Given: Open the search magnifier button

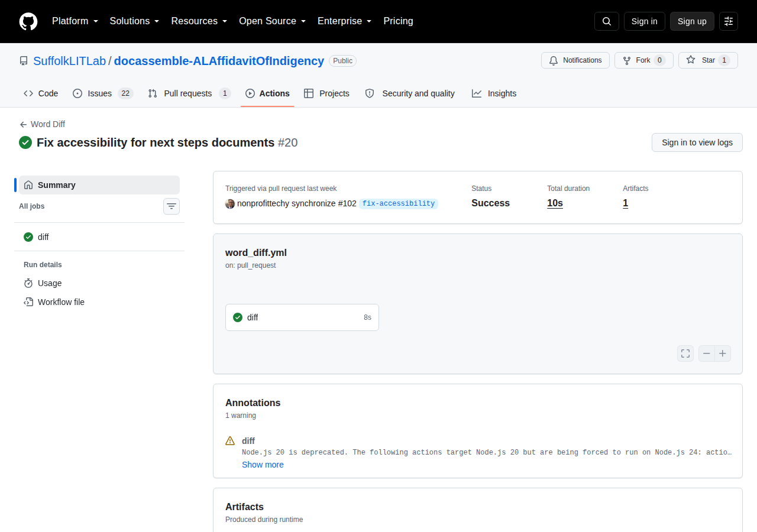Looking at the screenshot, I should coord(607,21).
